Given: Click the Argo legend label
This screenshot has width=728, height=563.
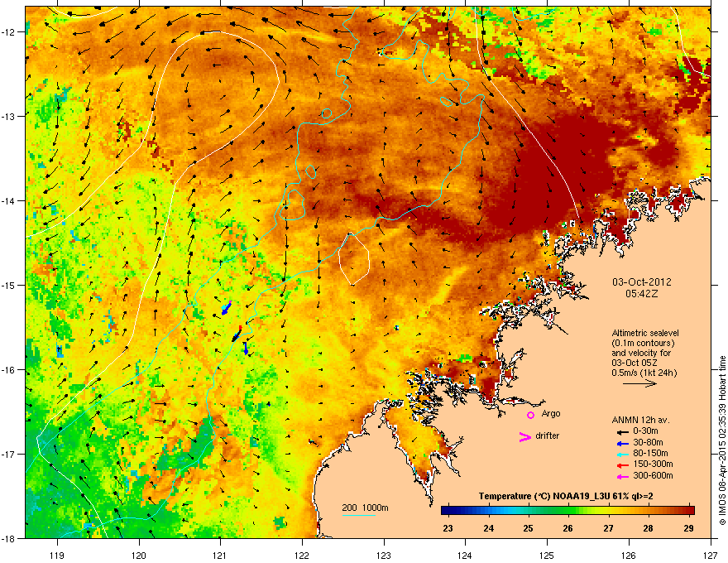Looking at the screenshot, I should (x=551, y=413).
